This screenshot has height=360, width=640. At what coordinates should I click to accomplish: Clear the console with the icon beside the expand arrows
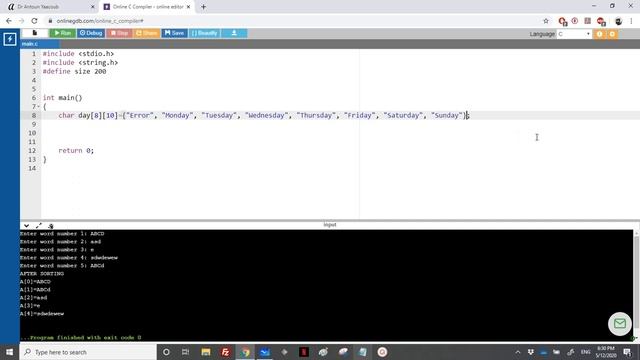(51, 225)
